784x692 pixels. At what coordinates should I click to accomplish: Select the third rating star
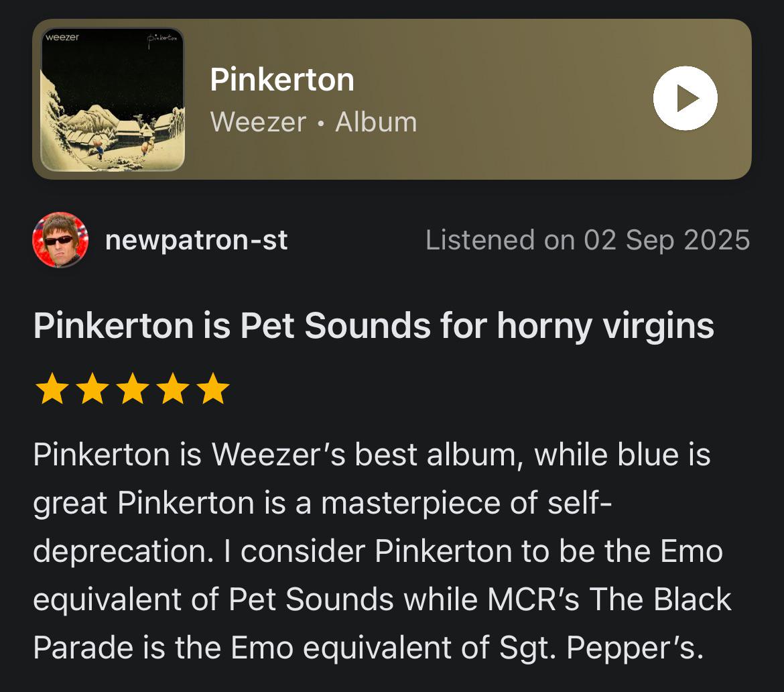[133, 388]
